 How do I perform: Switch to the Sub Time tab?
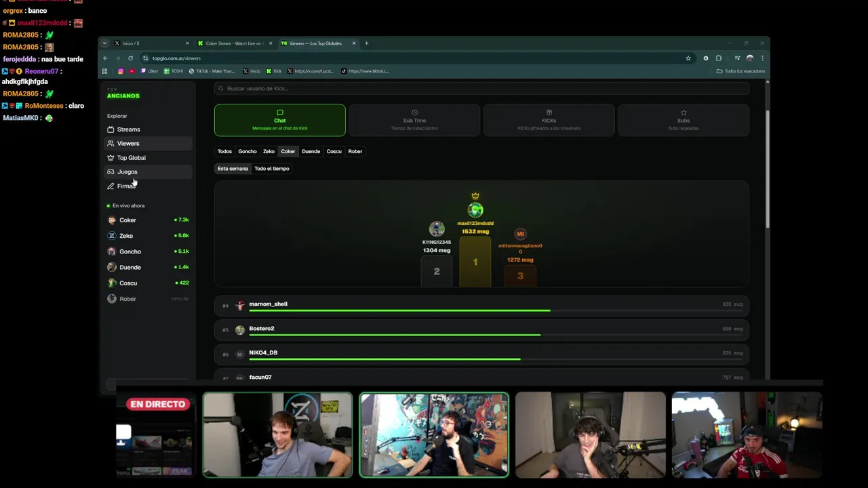point(414,120)
